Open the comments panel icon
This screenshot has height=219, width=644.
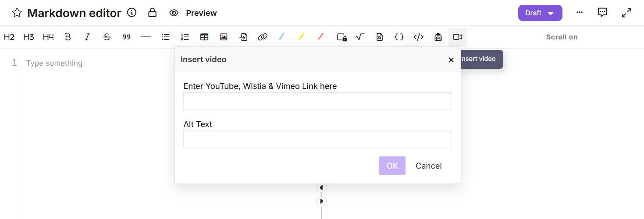point(602,13)
